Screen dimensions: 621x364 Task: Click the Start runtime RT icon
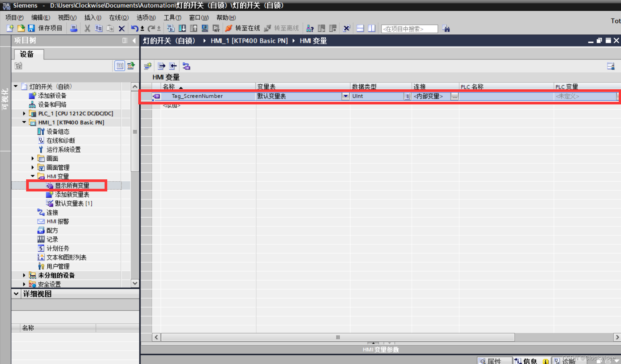click(x=216, y=28)
